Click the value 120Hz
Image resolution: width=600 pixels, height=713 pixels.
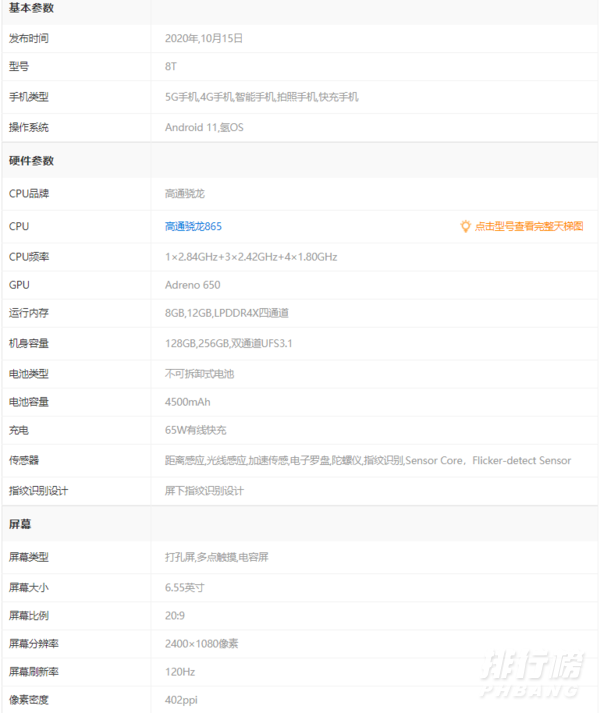180,672
